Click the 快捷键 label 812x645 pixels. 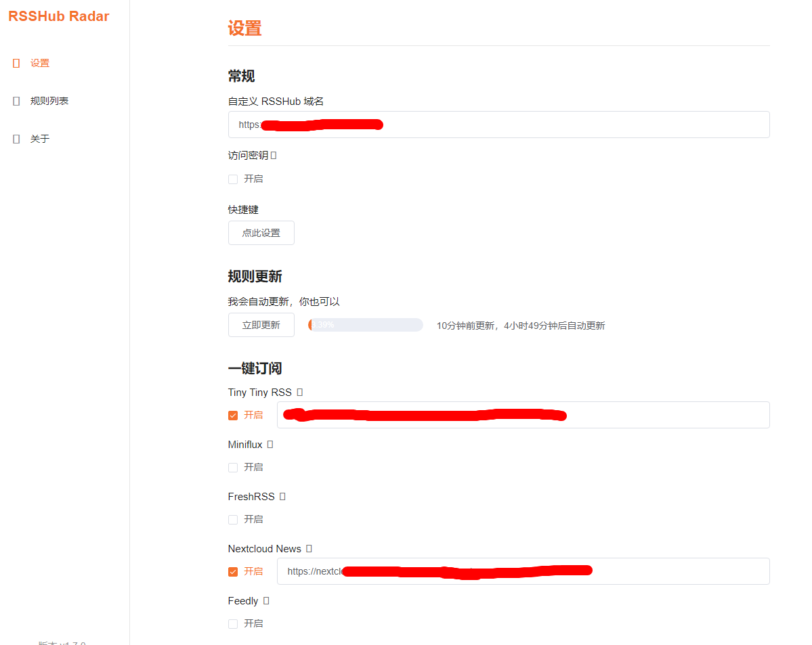tap(243, 210)
